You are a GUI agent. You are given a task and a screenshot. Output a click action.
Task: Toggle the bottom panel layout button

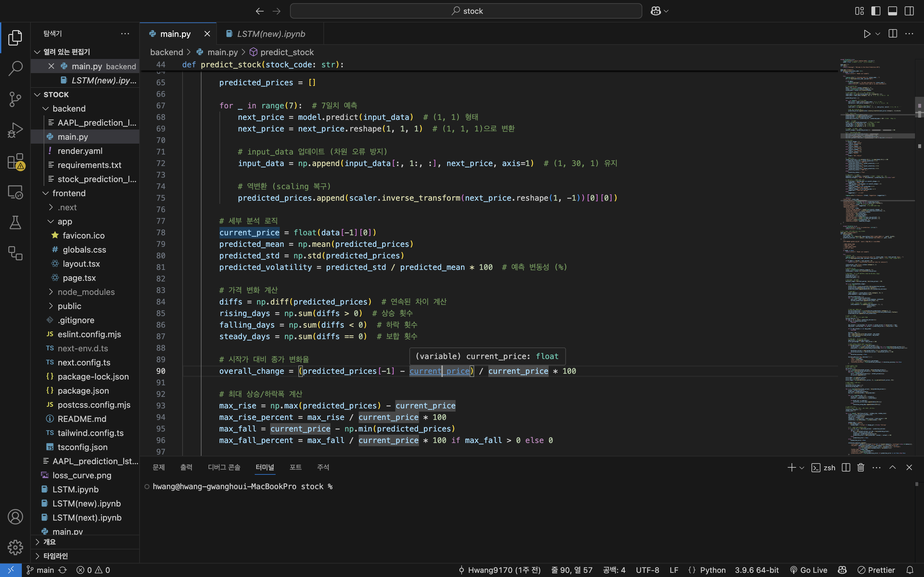892,11
